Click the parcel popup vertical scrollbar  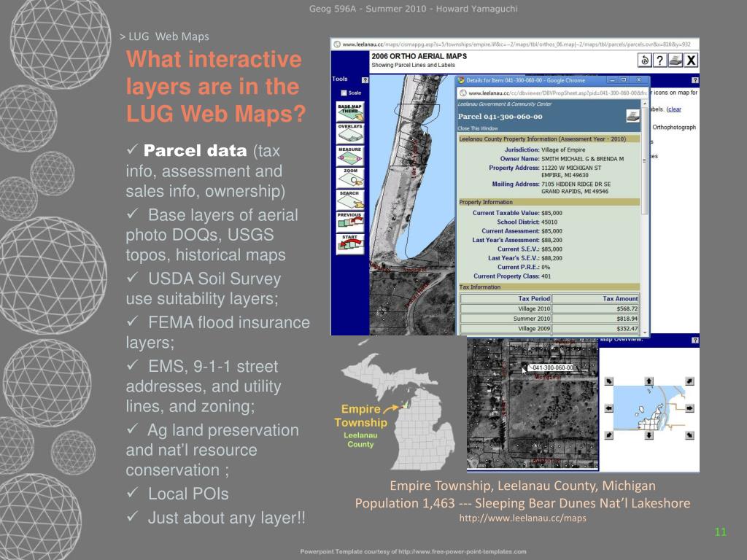click(645, 160)
